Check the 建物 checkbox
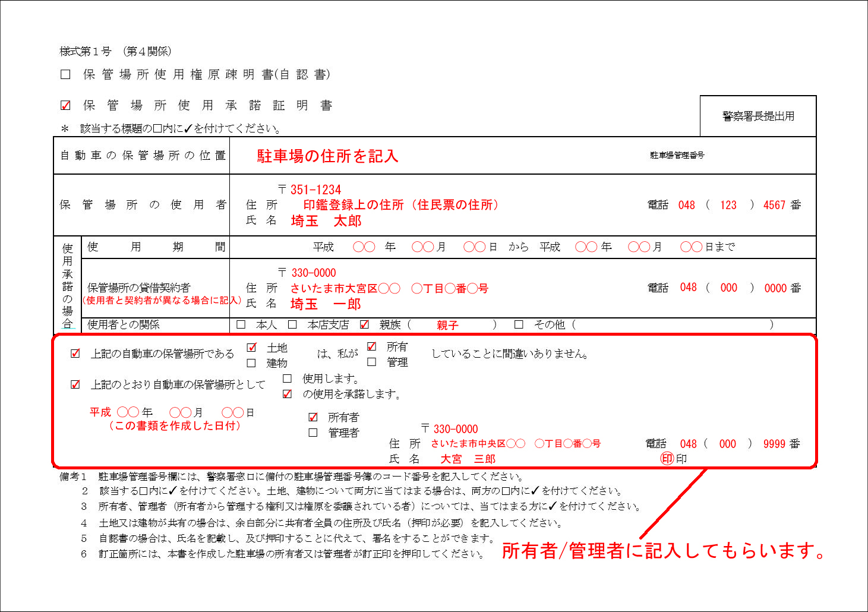This screenshot has height=612, width=868. (252, 363)
